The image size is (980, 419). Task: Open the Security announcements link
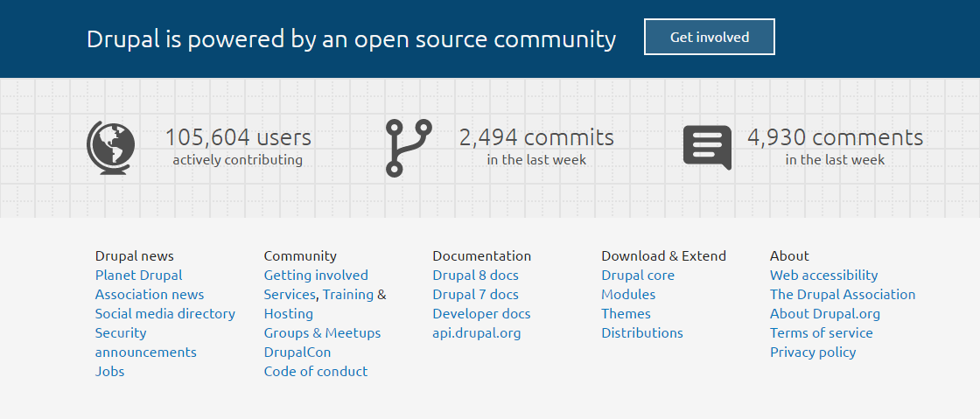pyautogui.click(x=145, y=342)
